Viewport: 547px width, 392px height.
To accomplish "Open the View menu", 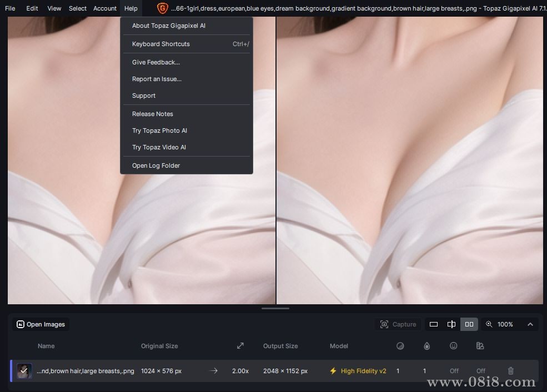I will (x=54, y=8).
